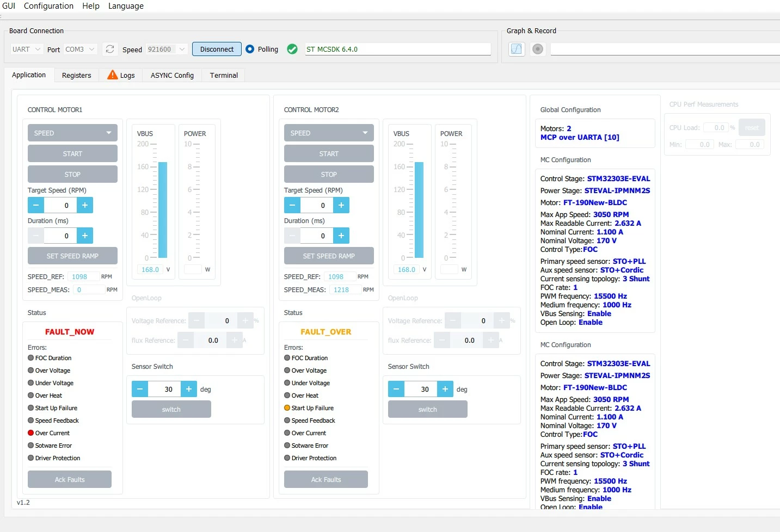Increase Motor1 target speed with plus
This screenshot has width=780, height=532.
coord(85,205)
